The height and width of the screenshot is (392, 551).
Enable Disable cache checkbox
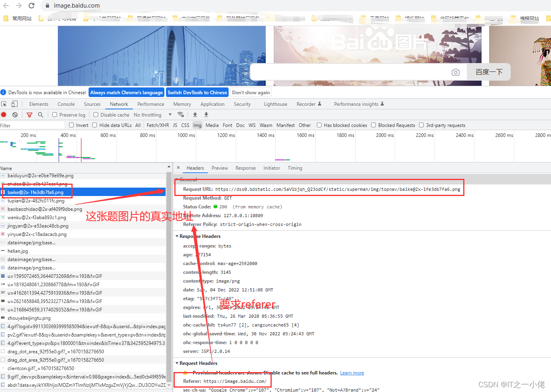(x=96, y=115)
